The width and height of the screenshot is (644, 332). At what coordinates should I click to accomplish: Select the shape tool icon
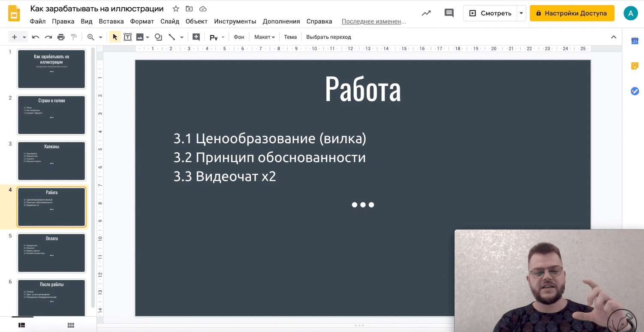(x=158, y=37)
